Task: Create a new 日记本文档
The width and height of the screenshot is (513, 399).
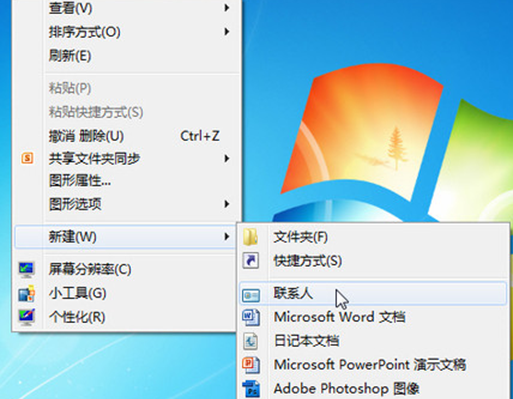Action: [373, 341]
